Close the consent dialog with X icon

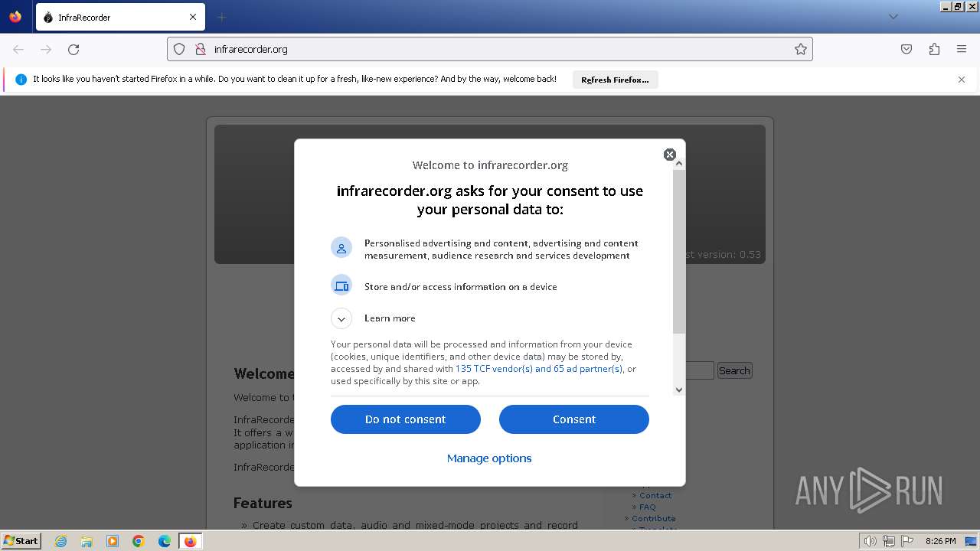[669, 155]
